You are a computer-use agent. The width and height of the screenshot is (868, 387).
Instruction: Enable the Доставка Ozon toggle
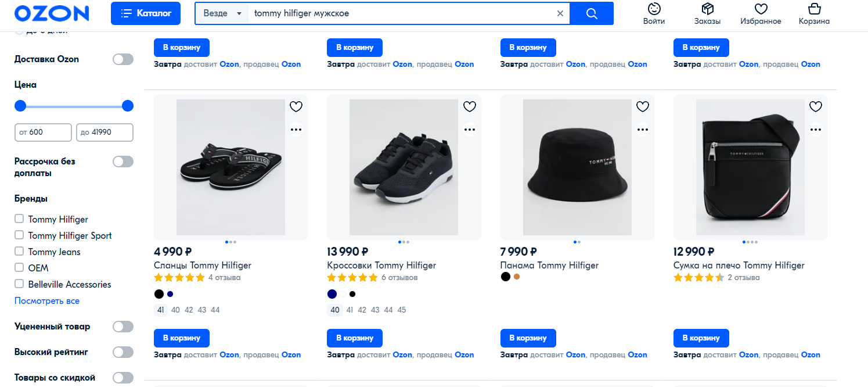pyautogui.click(x=123, y=59)
